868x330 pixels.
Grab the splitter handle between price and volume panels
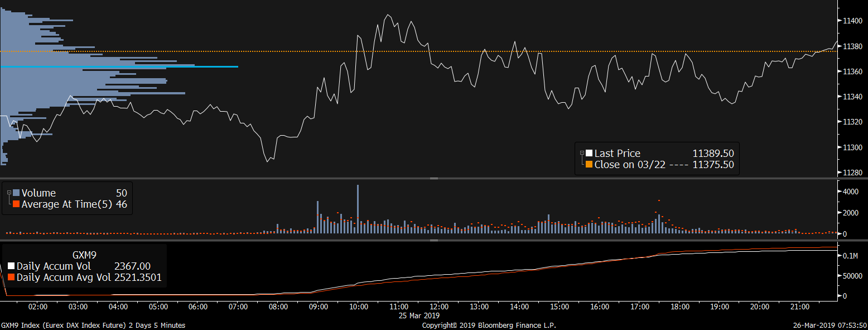pos(433,179)
